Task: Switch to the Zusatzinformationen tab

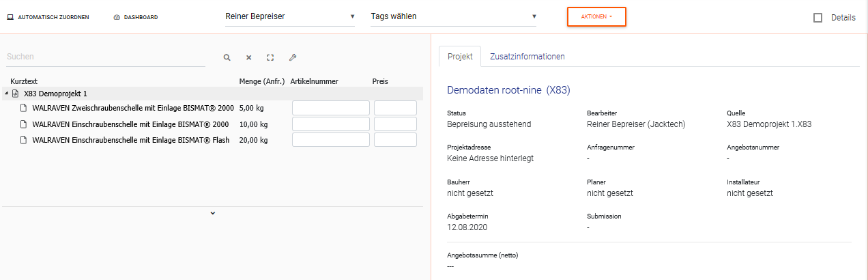Action: click(527, 57)
